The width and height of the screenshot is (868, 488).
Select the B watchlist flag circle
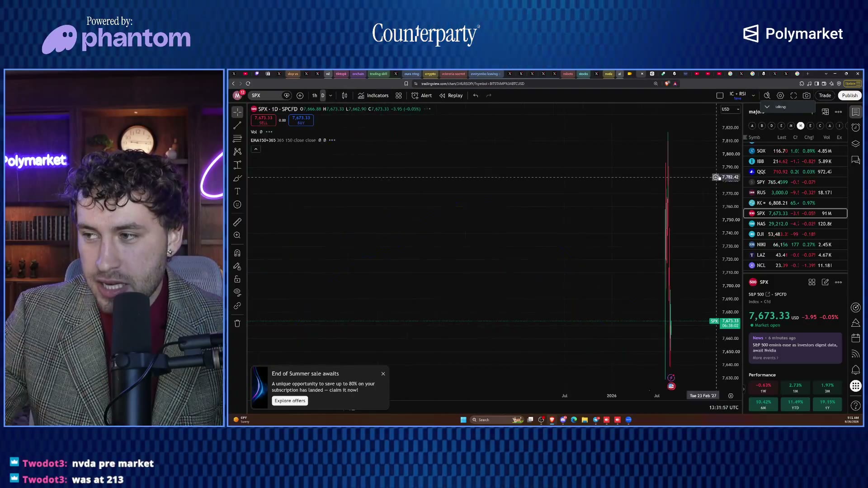[x=762, y=126]
